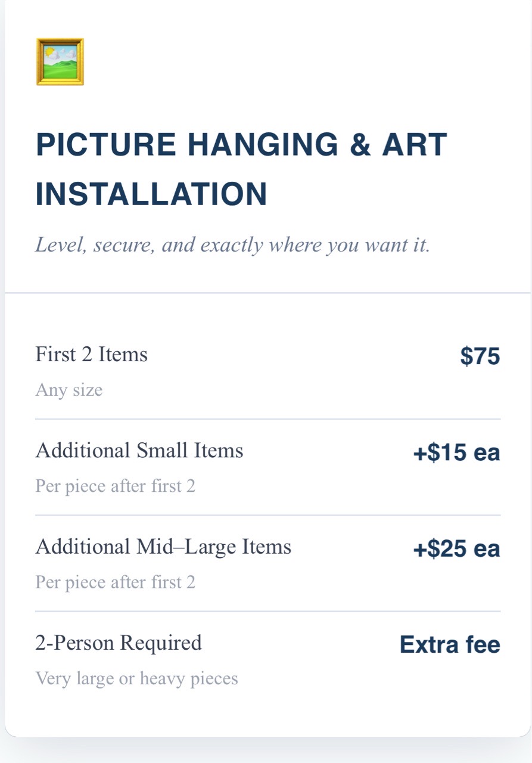Click the +$25 ea price
532x763 pixels.
coord(457,549)
